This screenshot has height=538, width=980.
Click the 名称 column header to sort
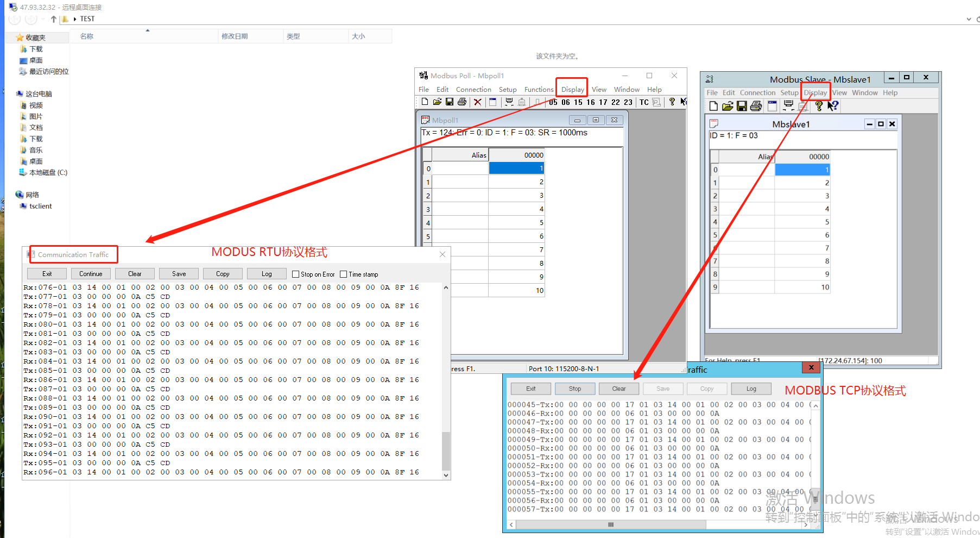87,36
